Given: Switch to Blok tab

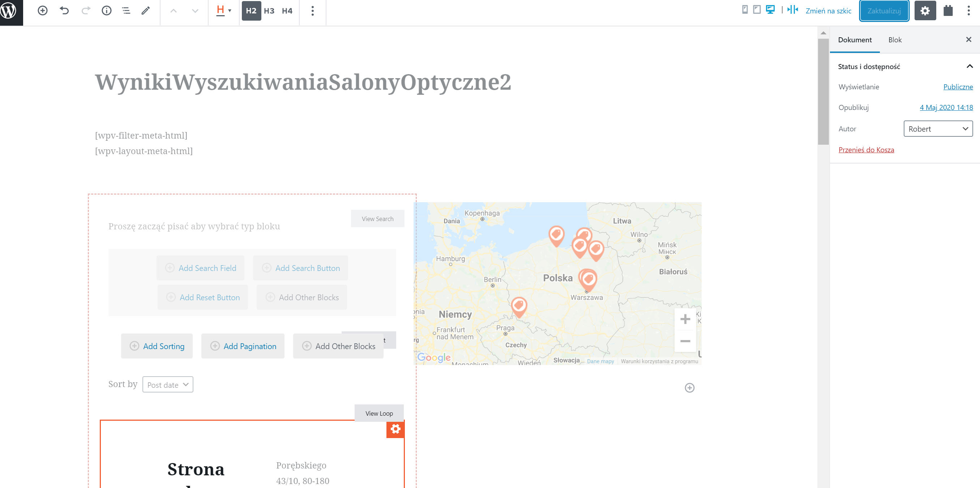Looking at the screenshot, I should (x=895, y=39).
